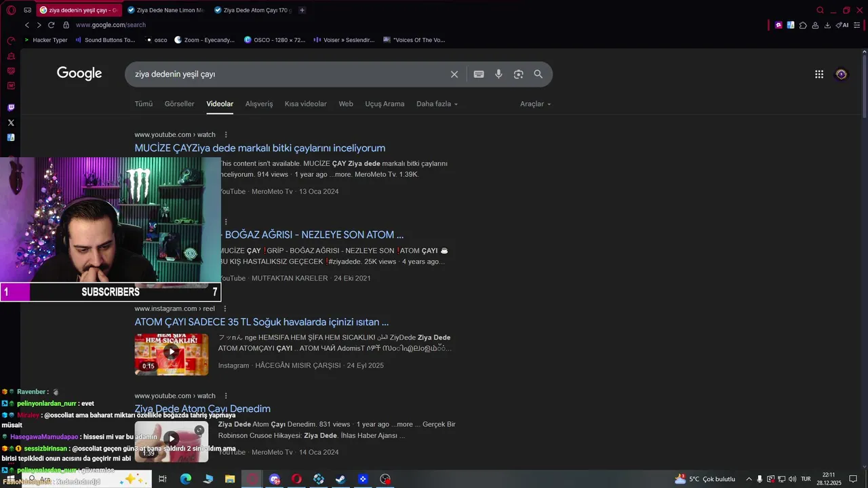Open the Opera main menu logo
This screenshot has height=488, width=868.
pos(11,10)
